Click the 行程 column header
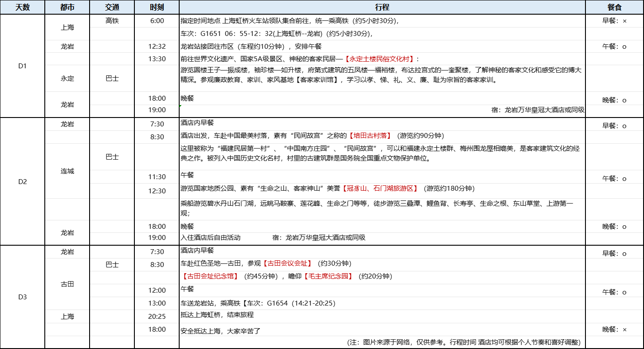Viewport: 644px width, 349px height. (x=382, y=8)
